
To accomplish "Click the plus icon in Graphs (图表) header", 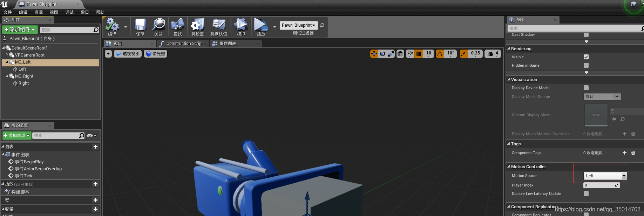I will (x=95, y=147).
